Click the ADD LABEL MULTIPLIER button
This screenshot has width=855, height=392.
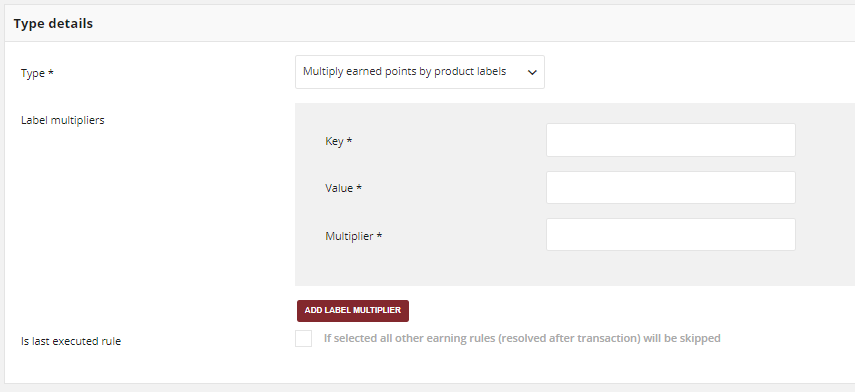coord(353,311)
